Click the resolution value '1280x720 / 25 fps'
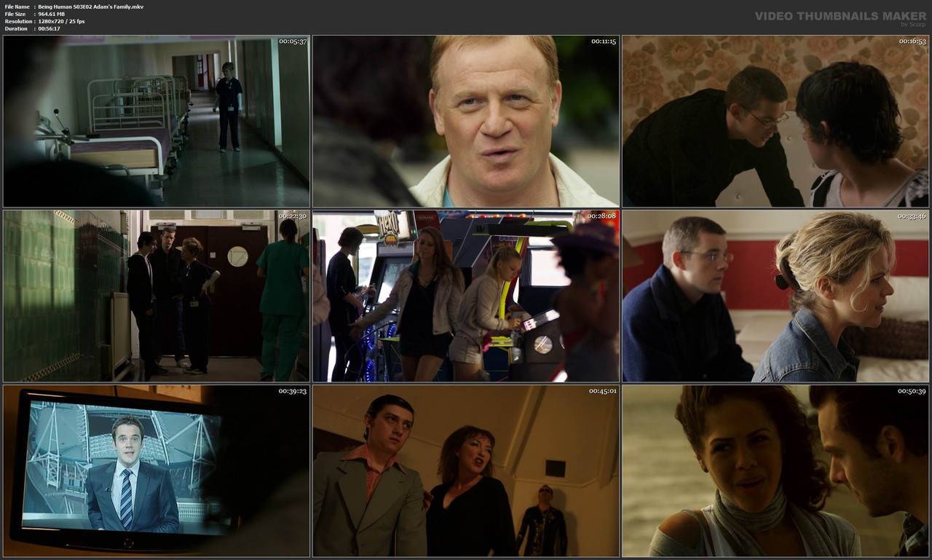932x560 pixels. click(x=61, y=21)
